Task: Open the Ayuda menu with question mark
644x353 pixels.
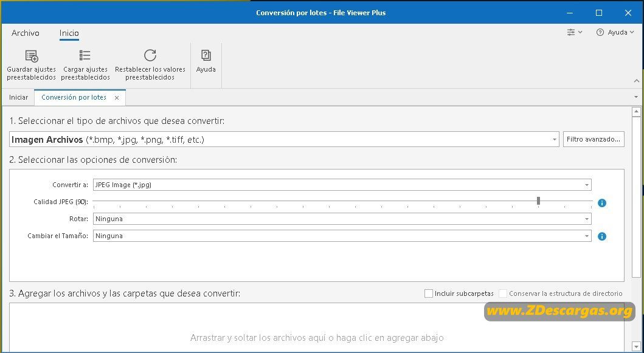Action: tap(615, 32)
